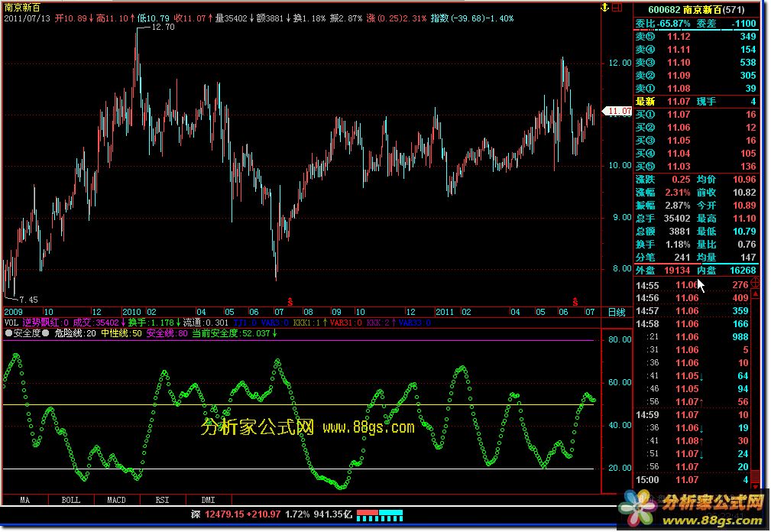Image resolution: width=771 pixels, height=532 pixels.
Task: Click the 深 12479.15 index in status bar
Action: coord(219,514)
